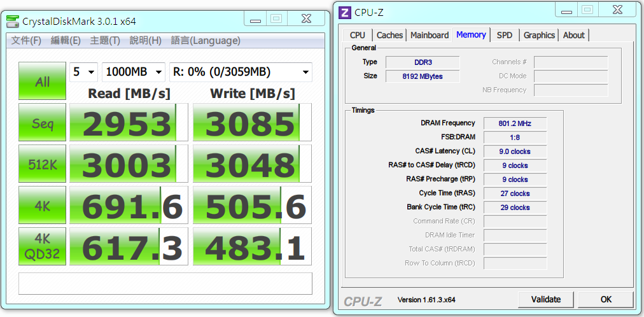
Task: Click the 4K write result 505.6
Action: pyautogui.click(x=252, y=205)
